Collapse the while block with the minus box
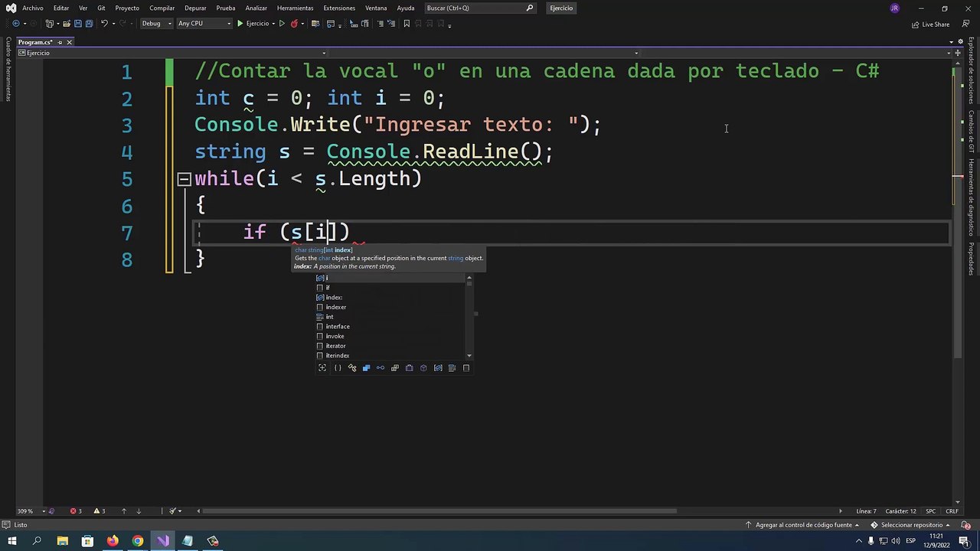Screen dimensions: 980x551 [x=184, y=179]
